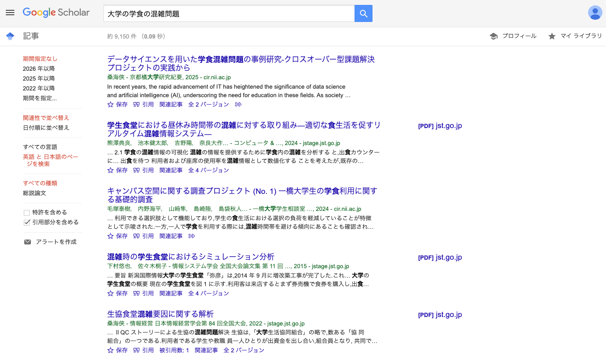The height and width of the screenshot is (364, 606).
Task: Choose すべての言語 language option
Action: pos(40,147)
